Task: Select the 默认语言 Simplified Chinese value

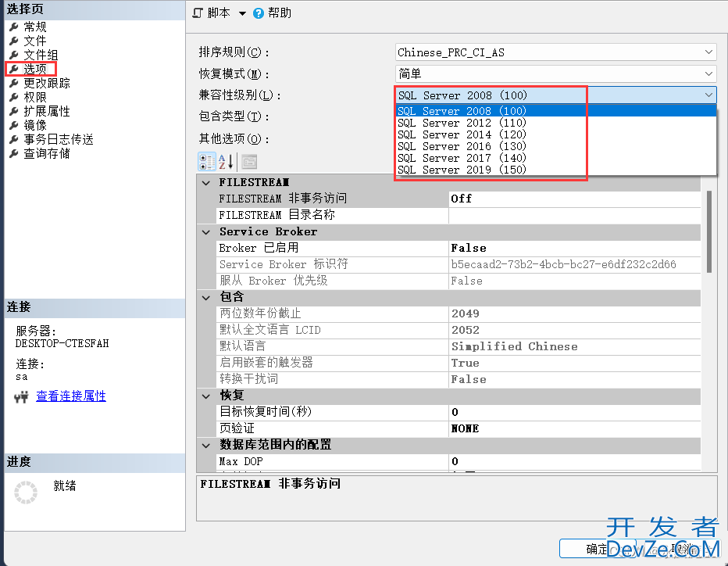Action: point(575,346)
